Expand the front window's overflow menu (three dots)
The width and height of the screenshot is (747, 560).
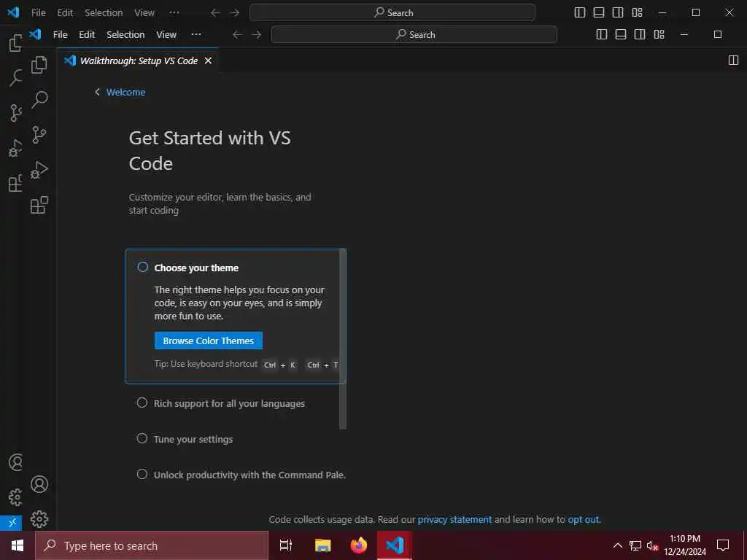196,34
